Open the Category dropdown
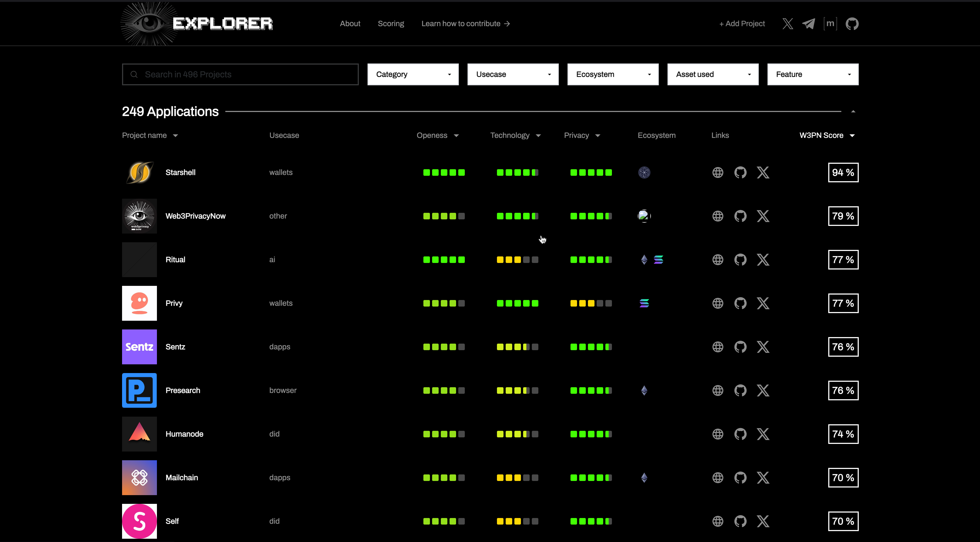Image resolution: width=980 pixels, height=542 pixels. [413, 74]
